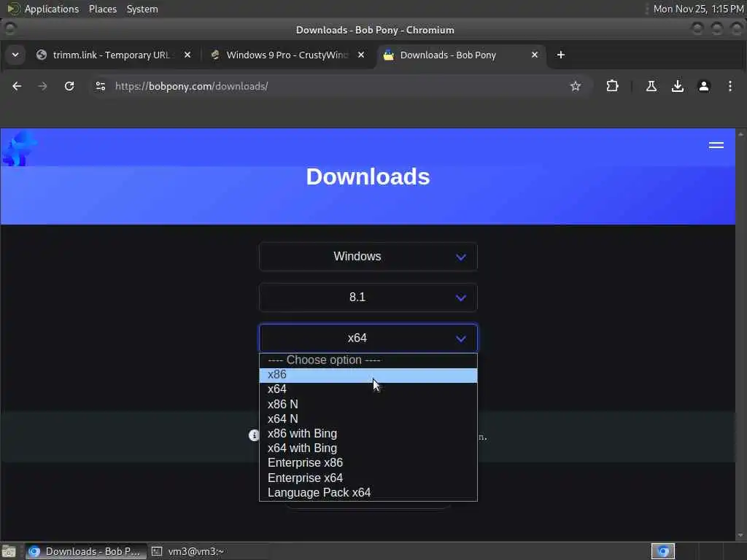
Task: Click the Downloads page heading
Action: pos(368,176)
